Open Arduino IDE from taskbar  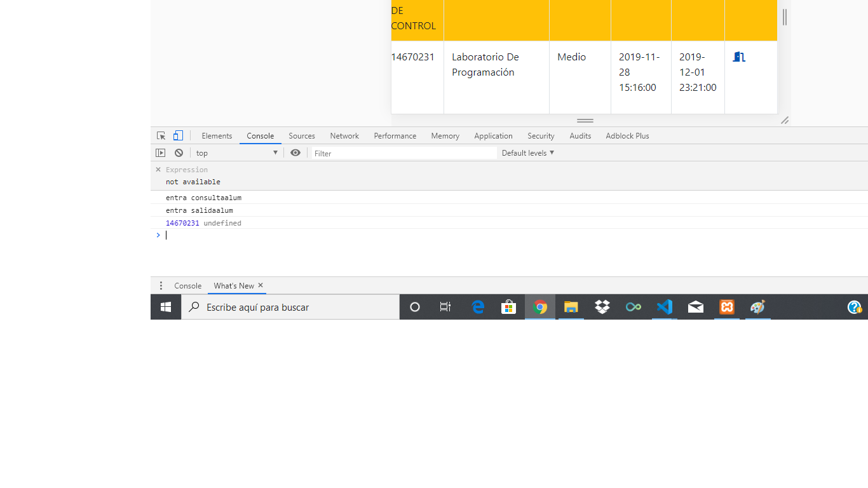click(x=634, y=307)
